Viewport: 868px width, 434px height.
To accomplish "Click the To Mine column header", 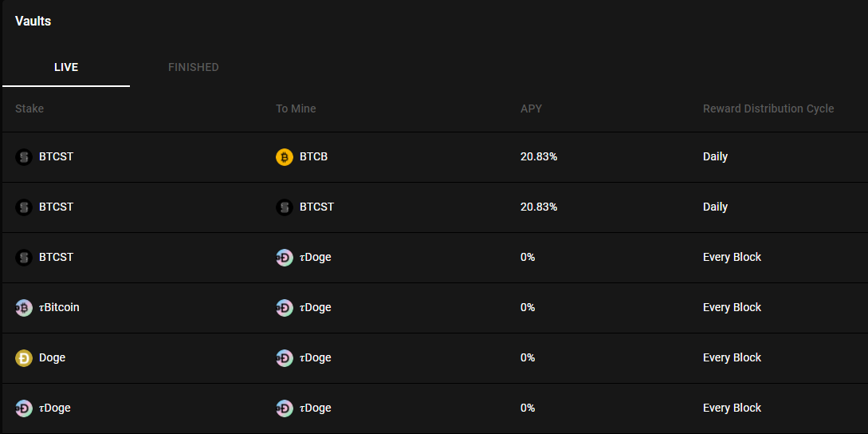I will coord(296,108).
